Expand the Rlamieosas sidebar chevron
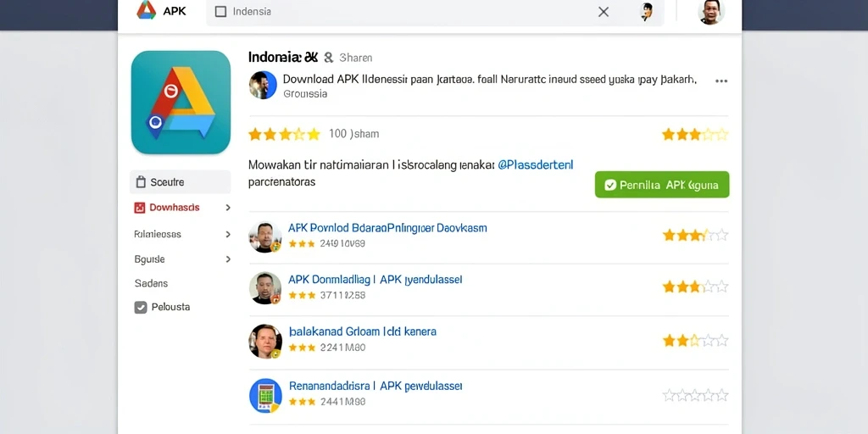 coord(227,234)
